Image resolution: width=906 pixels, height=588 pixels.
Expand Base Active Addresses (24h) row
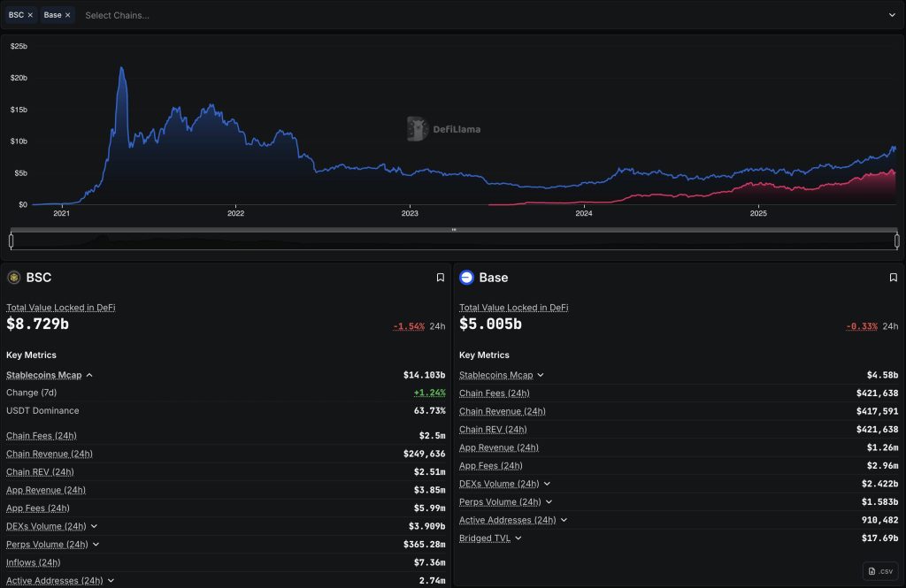(x=564, y=520)
